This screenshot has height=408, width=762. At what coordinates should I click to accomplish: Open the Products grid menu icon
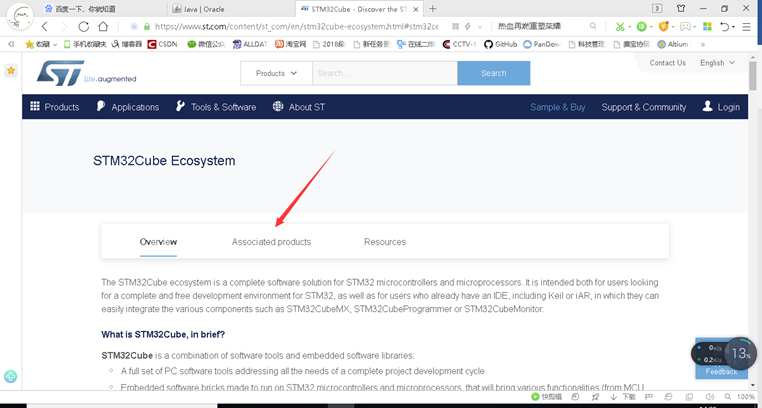(x=35, y=106)
